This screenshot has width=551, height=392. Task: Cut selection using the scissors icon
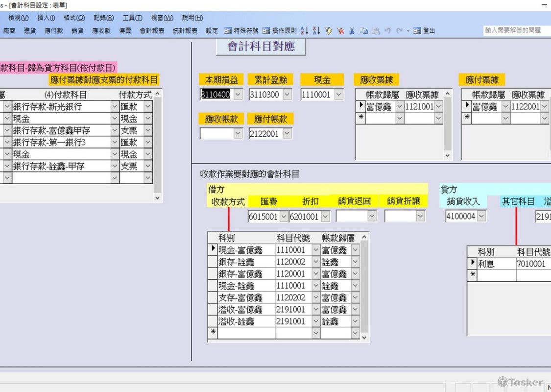352,30
